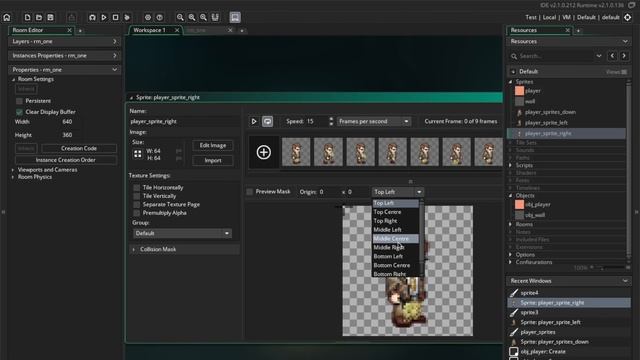640x360 pixels.
Task: Expand Room Physics settings
Action: click(x=13, y=177)
